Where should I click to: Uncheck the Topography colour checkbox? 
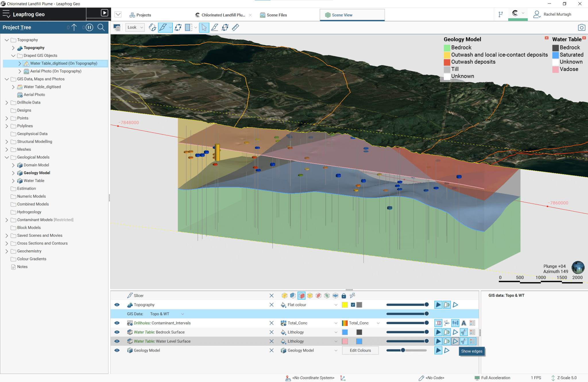click(353, 305)
